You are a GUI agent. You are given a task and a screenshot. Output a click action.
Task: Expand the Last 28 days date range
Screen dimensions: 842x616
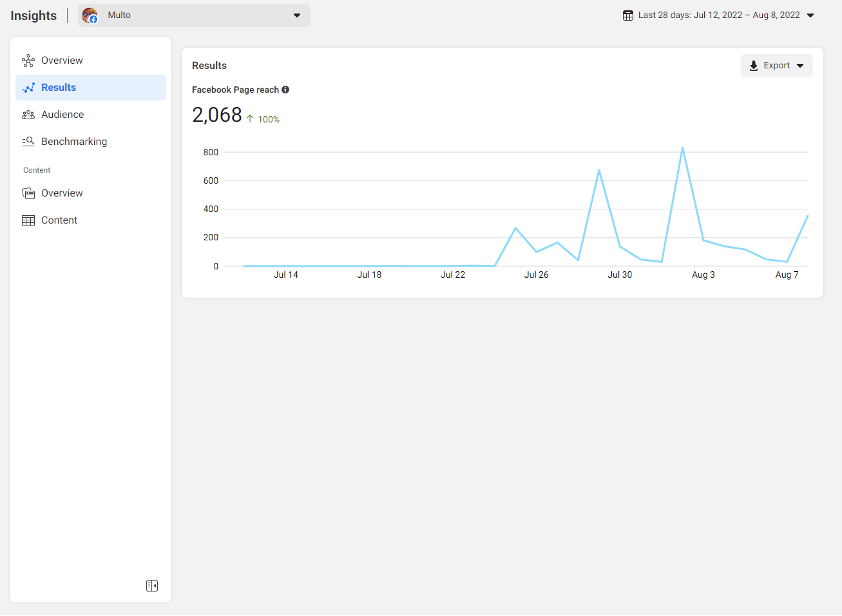[718, 15]
